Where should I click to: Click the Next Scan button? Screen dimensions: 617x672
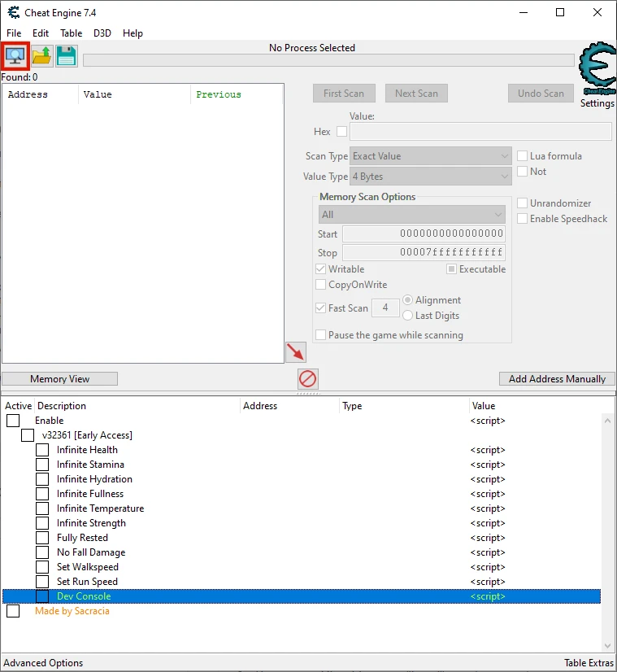point(416,94)
